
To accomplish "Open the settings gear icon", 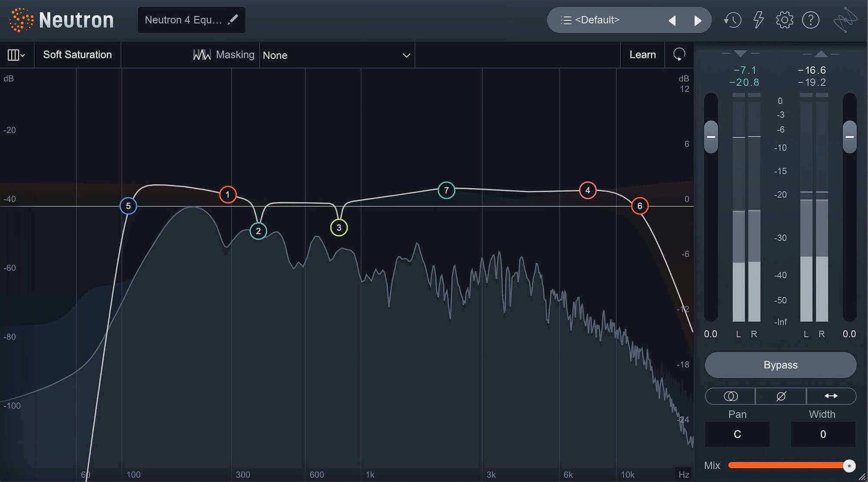I will click(x=784, y=20).
